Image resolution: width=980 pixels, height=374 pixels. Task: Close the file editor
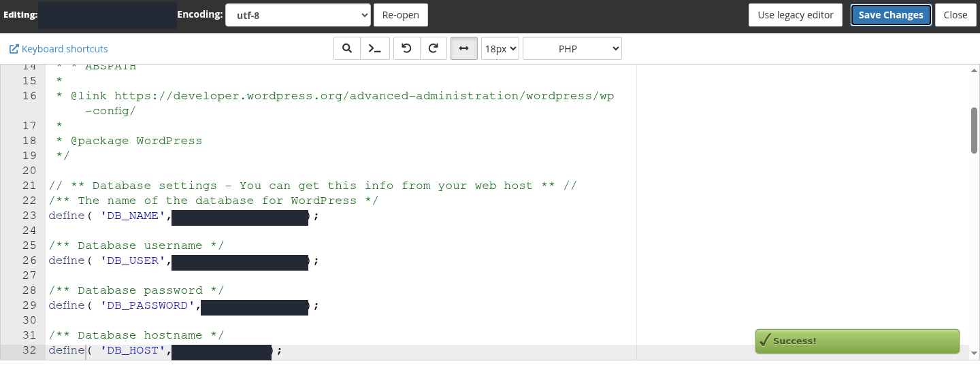[x=955, y=15]
